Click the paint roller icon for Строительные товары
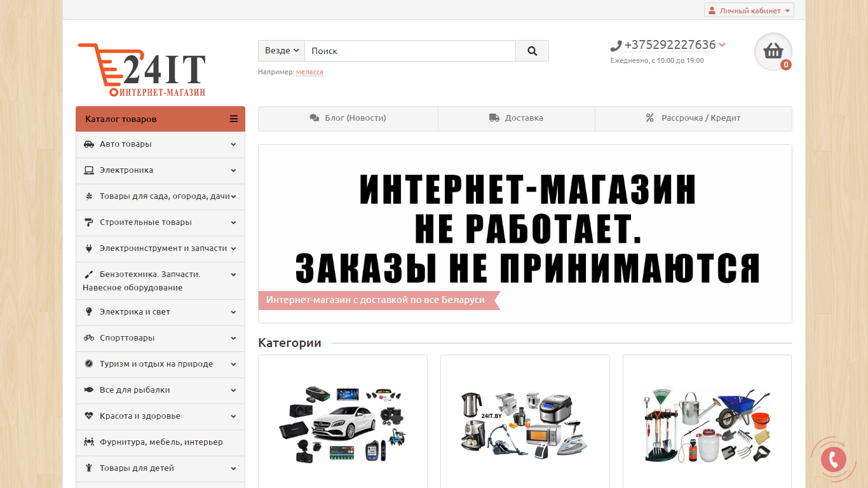Viewport: 868px width, 488px height. point(89,222)
